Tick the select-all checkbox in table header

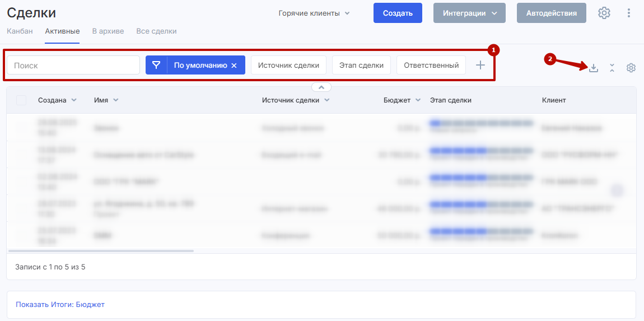coord(21,100)
